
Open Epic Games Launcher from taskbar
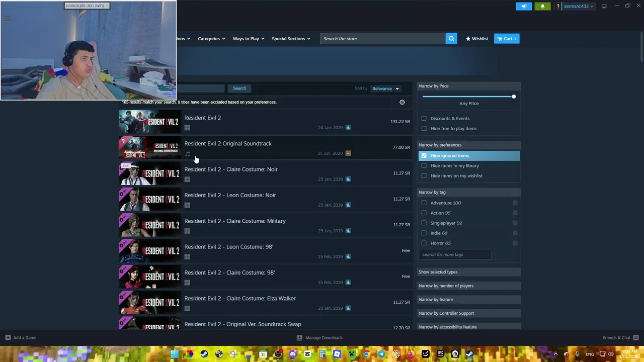[440, 354]
